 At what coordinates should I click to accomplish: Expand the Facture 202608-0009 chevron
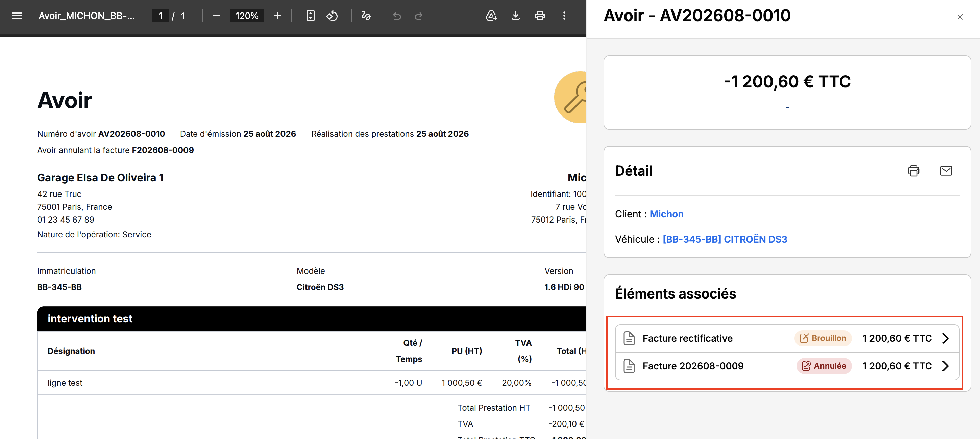point(946,366)
